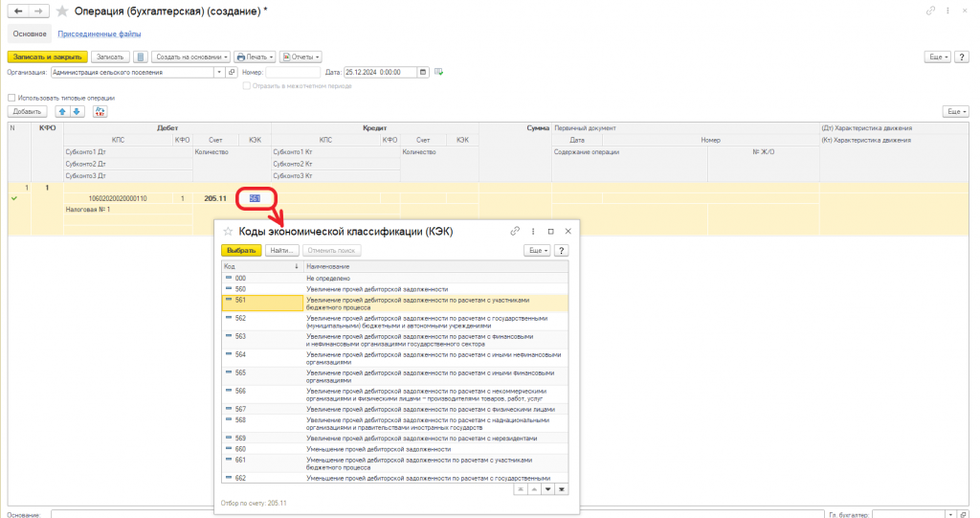Screen dimensions: 980x518
Task: Expand the Гл. бухгалтер dropdown arrow
Action: point(950,515)
